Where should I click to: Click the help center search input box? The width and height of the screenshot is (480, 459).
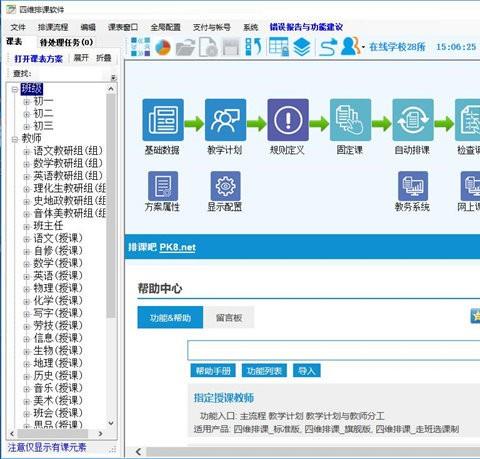[x=333, y=350]
